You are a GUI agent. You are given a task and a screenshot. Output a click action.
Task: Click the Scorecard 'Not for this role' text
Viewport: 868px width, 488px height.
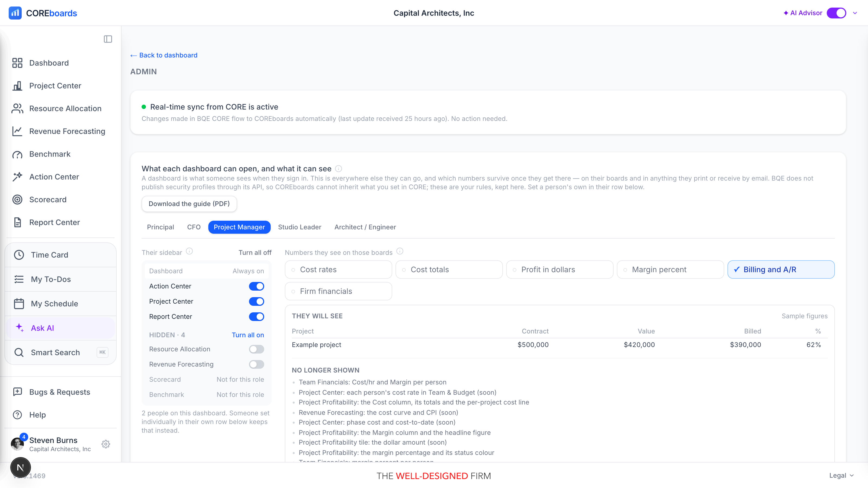click(x=240, y=380)
